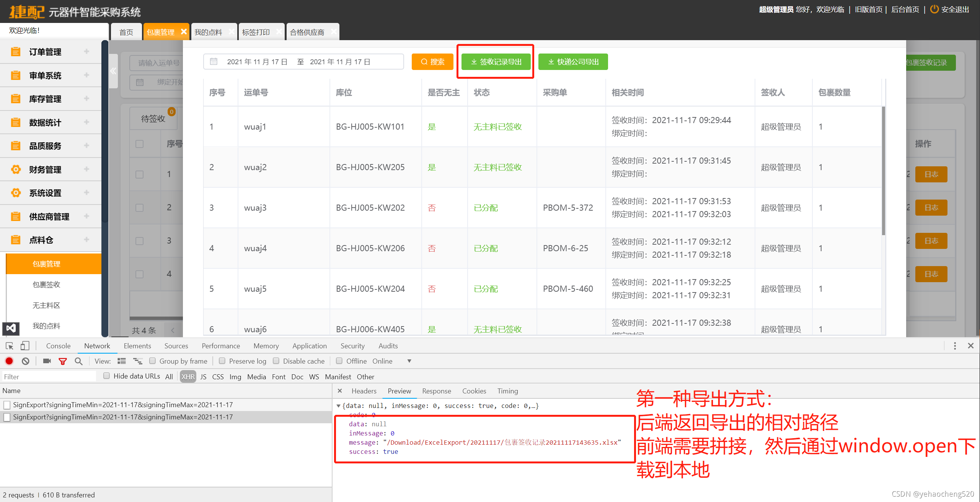The image size is (980, 502).
Task: Enable the Preserve log checkbox
Action: click(x=222, y=361)
